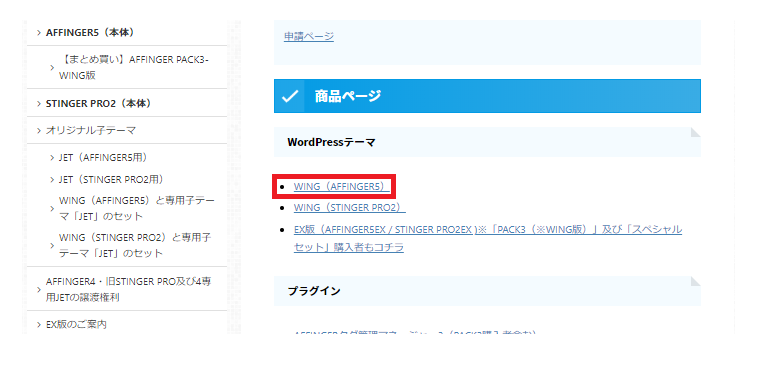Select STINGER PRO2（本体）in the sidebar
Viewport: 764px width, 367px height.
click(98, 104)
